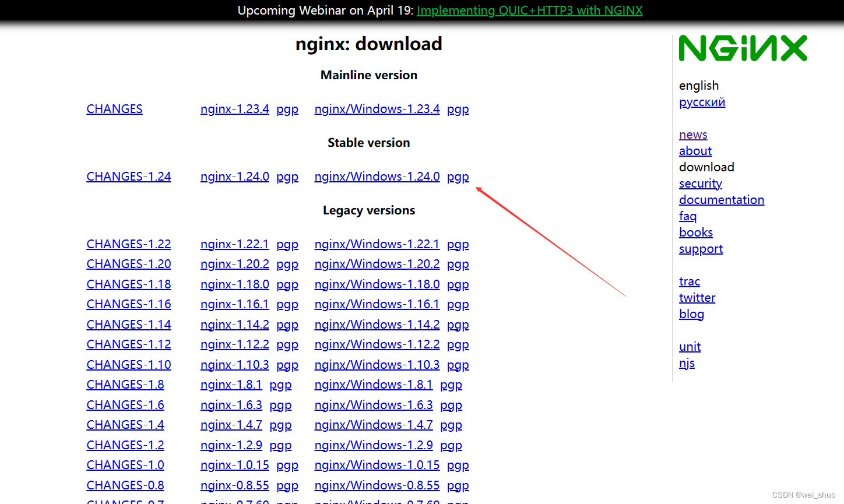Download nginx/Windows-1.6.3
The image size is (844, 504).
click(x=374, y=405)
